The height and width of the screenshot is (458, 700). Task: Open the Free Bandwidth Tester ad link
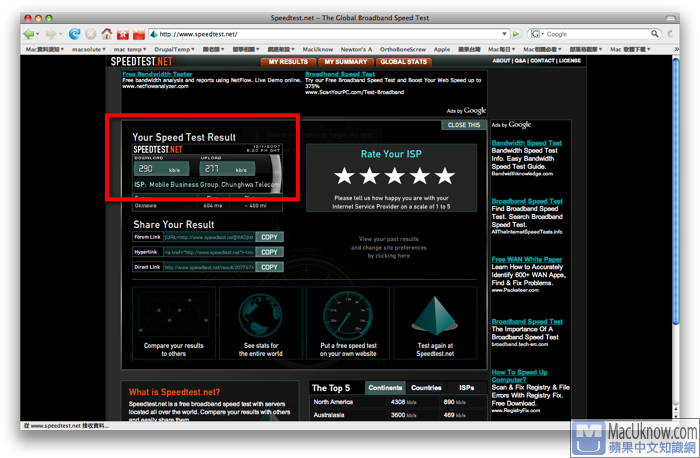click(157, 74)
